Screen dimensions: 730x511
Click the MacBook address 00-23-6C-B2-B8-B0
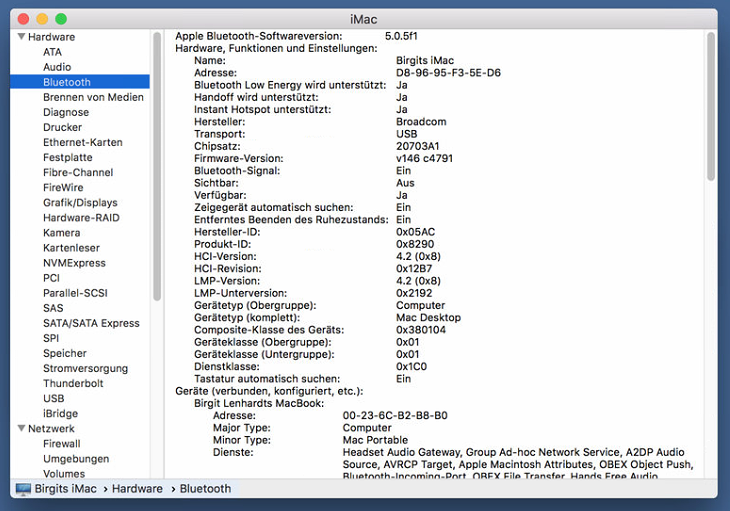pos(395,415)
